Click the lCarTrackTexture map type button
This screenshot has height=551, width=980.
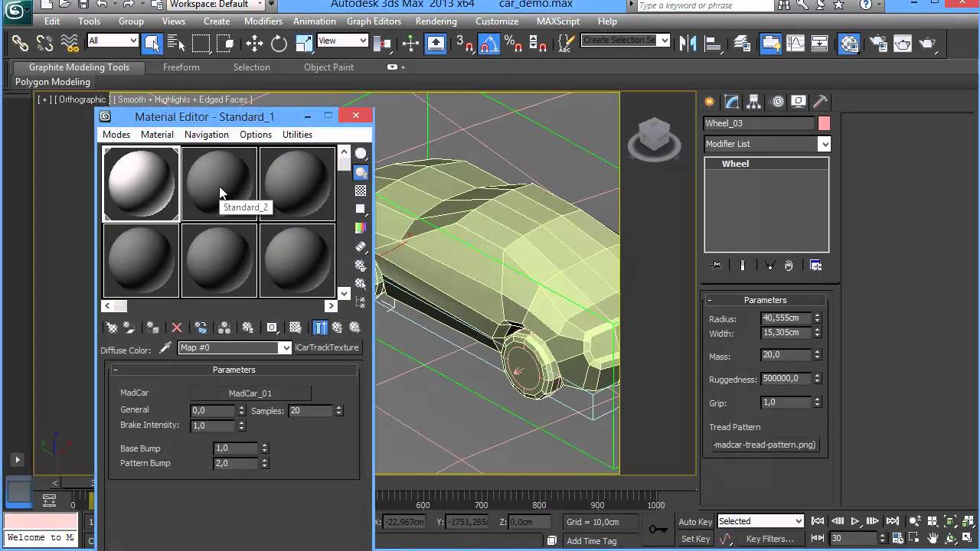click(x=327, y=347)
